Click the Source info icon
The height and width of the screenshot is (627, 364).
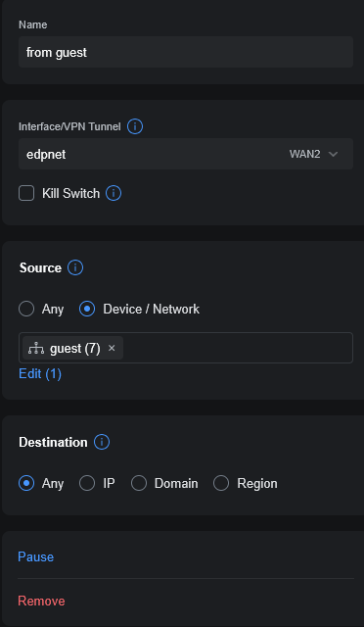(x=75, y=267)
